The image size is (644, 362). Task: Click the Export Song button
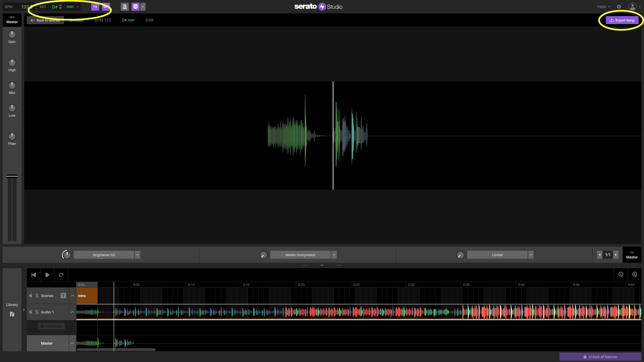point(622,20)
